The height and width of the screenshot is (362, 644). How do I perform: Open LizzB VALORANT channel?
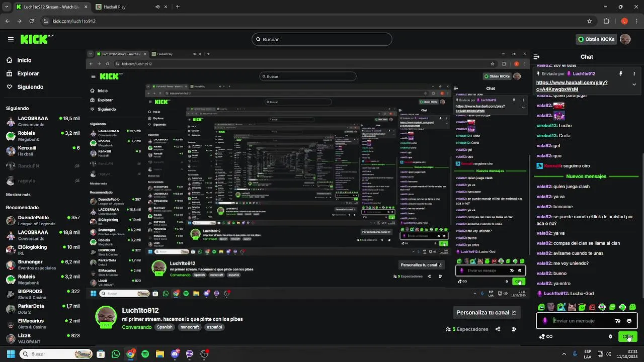click(42, 338)
